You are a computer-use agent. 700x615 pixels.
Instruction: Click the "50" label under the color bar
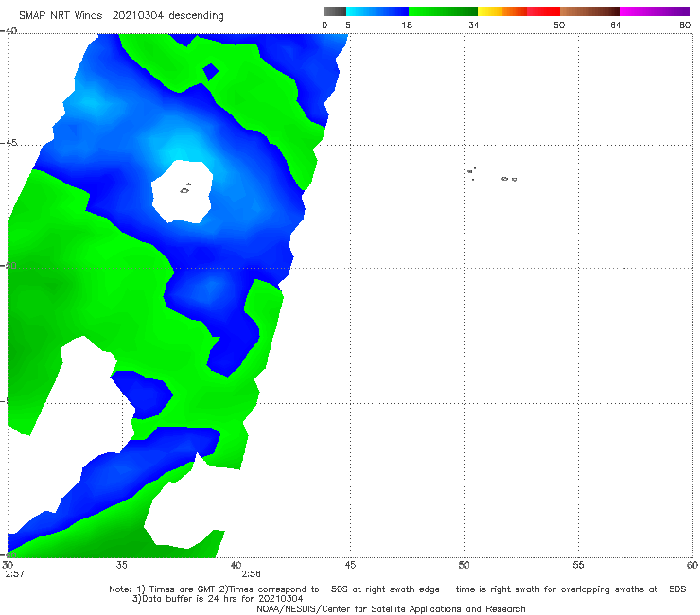pos(559,25)
